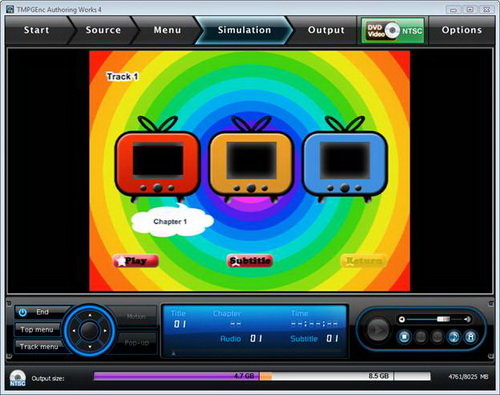Stop playback with the square stop button
The width and height of the screenshot is (500, 395).
404,337
